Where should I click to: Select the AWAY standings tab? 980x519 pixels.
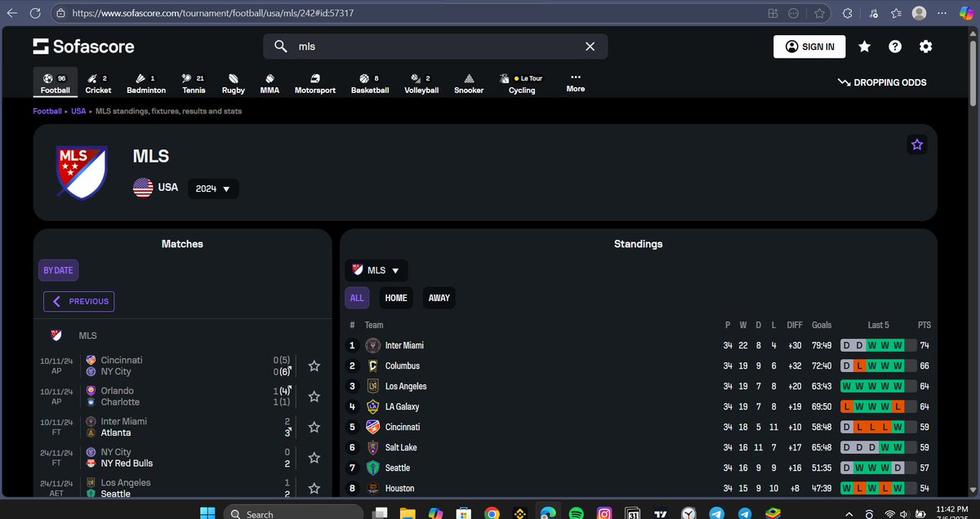pos(439,298)
